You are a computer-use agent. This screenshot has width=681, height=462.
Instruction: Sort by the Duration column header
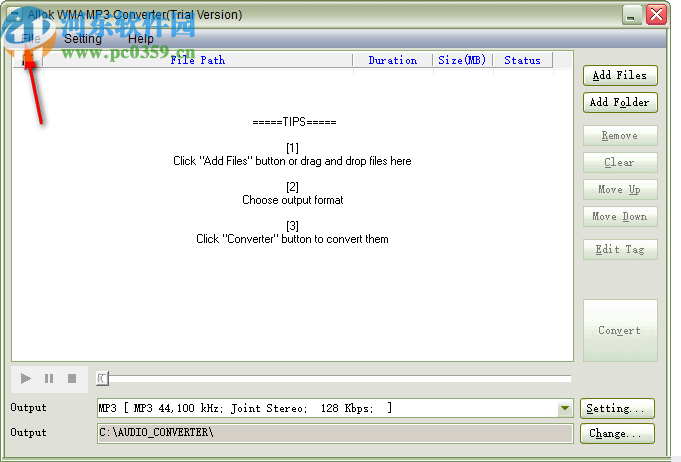coord(393,60)
